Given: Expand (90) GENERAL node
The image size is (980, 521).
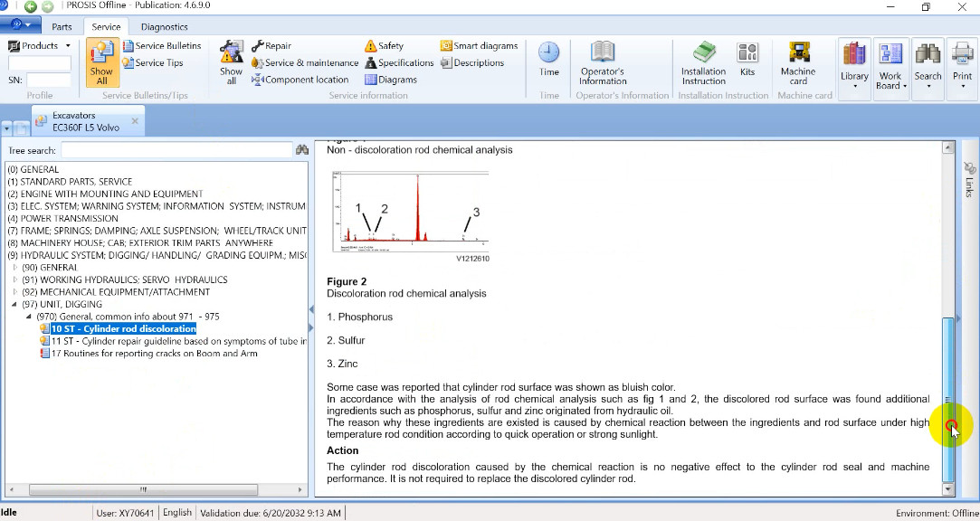Looking at the screenshot, I should click(15, 268).
